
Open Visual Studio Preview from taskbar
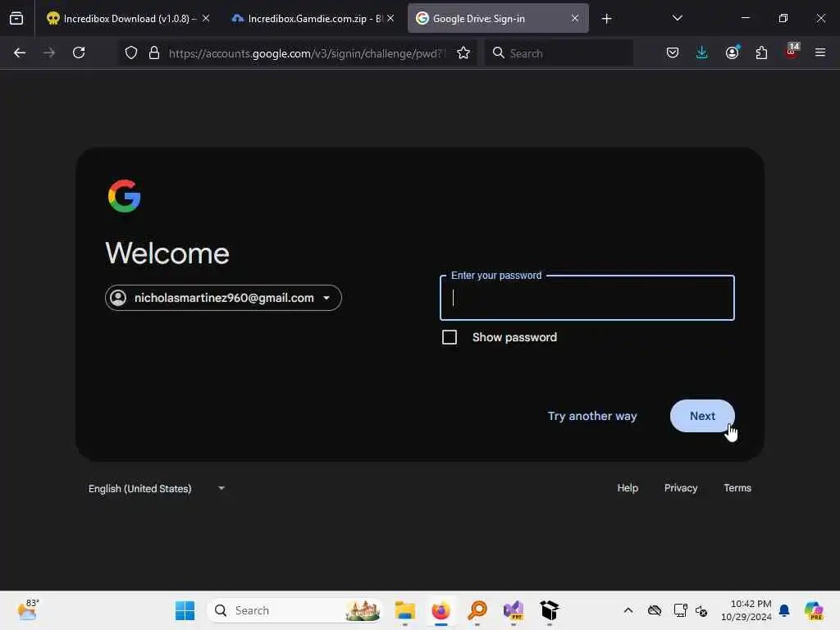point(514,610)
